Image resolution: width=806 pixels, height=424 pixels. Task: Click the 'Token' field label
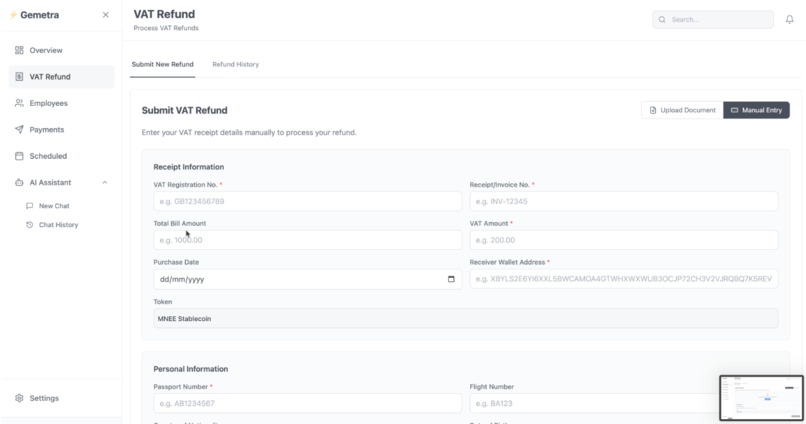tap(162, 302)
